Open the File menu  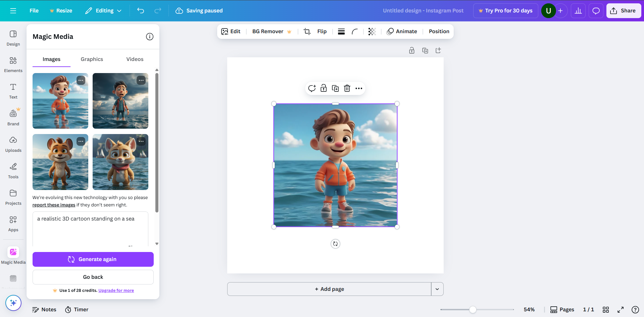[x=34, y=10]
